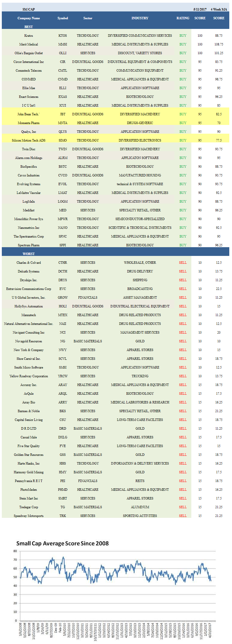Select the WORST section label
This screenshot has width=232, height=644.
pos(29,254)
